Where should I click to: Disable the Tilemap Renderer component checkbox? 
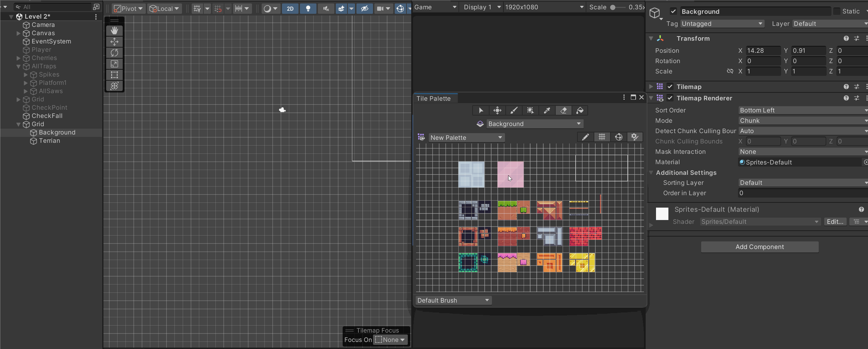point(670,98)
